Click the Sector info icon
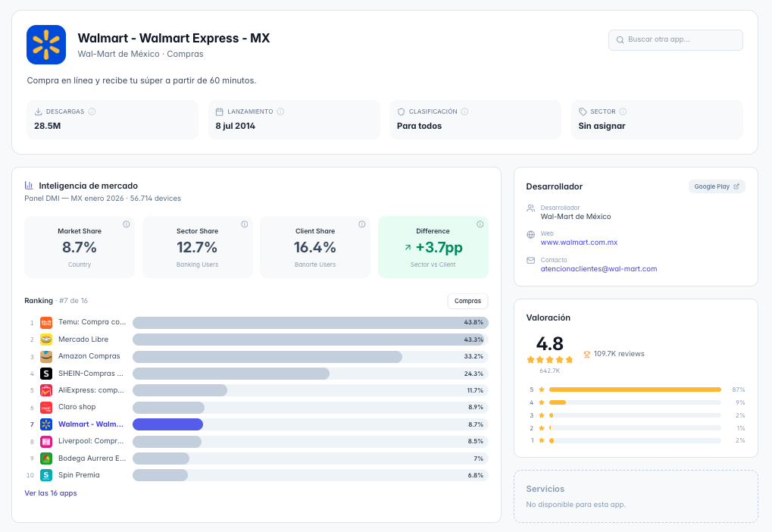772x532 pixels. 623,111
